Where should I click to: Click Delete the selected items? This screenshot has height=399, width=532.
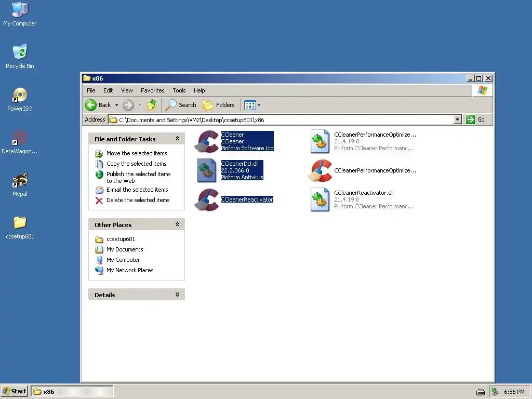tap(138, 200)
